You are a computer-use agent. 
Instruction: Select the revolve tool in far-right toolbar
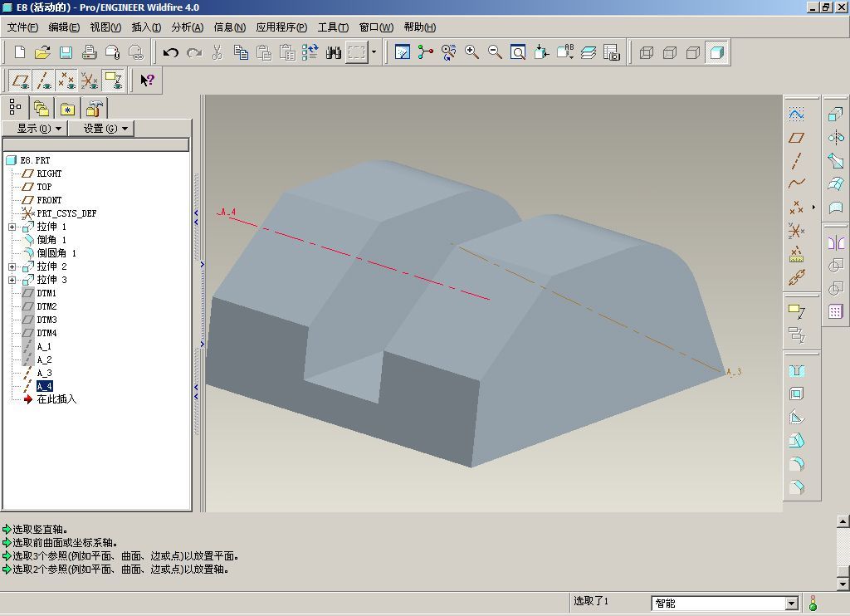[835, 138]
